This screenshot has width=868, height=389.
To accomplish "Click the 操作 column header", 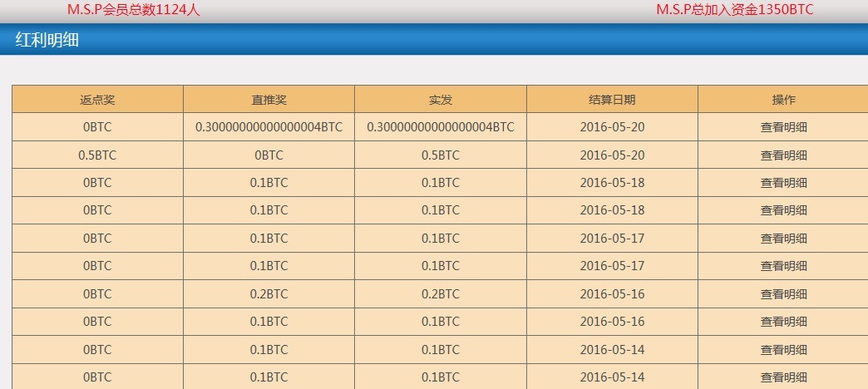I will [x=783, y=100].
